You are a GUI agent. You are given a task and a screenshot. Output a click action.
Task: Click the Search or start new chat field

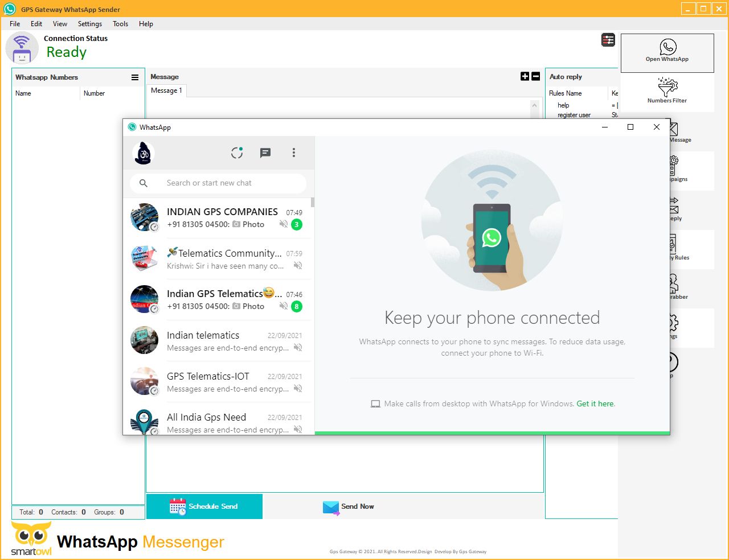pos(218,183)
